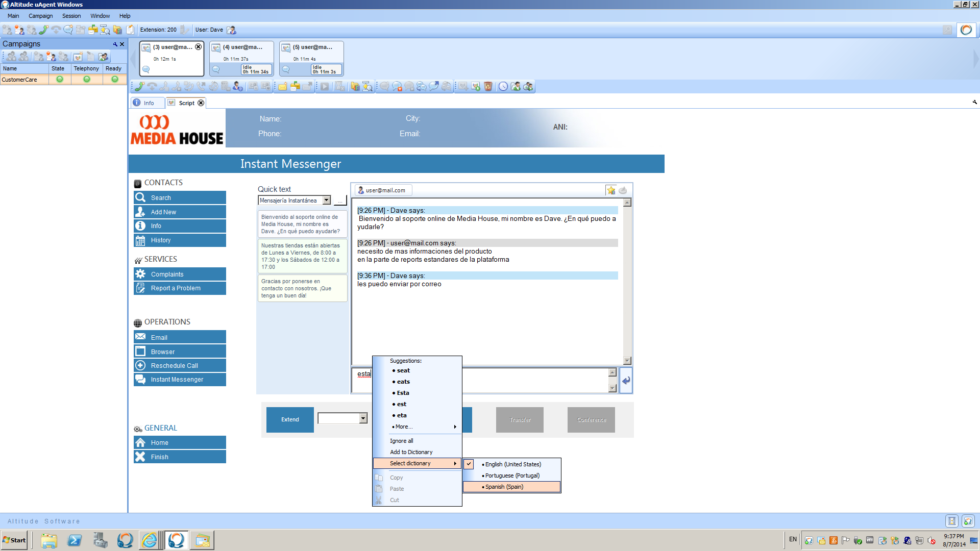Expand the Quick text dropdown
This screenshot has height=551, width=980.
click(x=327, y=200)
